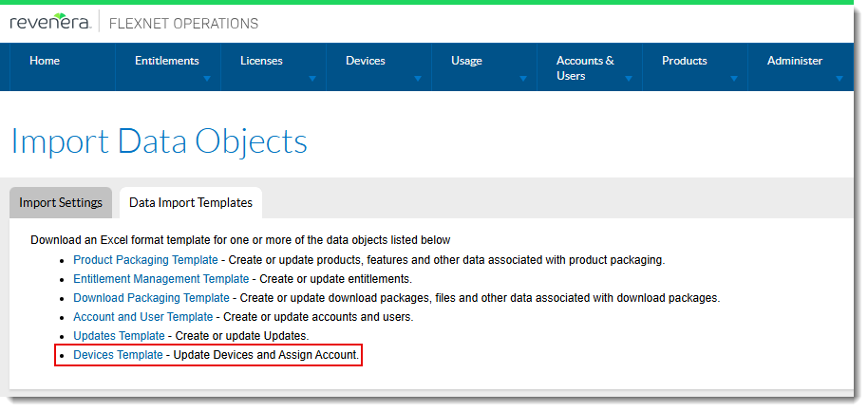Screen dimensions: 868x411
Task: Open the Entitlement Management Template link
Action: coord(160,279)
